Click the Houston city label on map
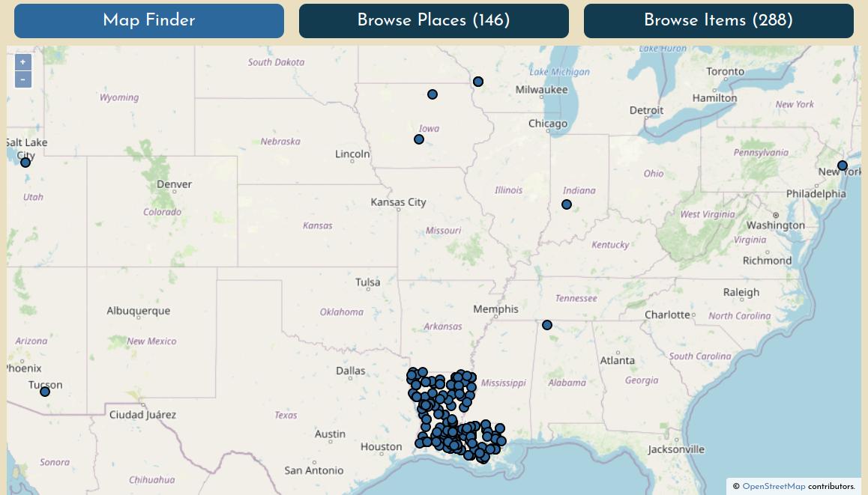The height and width of the screenshot is (495, 868). [381, 447]
